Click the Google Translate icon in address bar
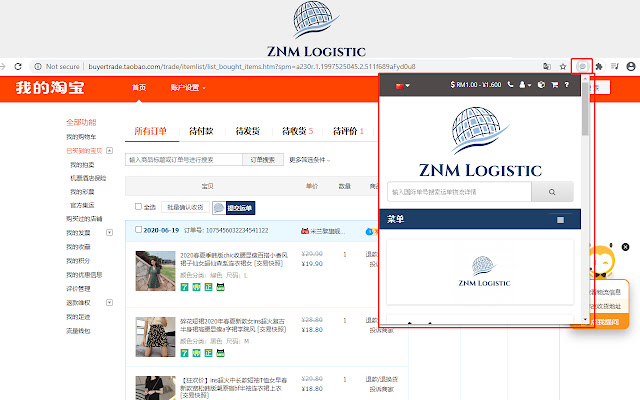Image resolution: width=640 pixels, height=400 pixels. tap(547, 66)
